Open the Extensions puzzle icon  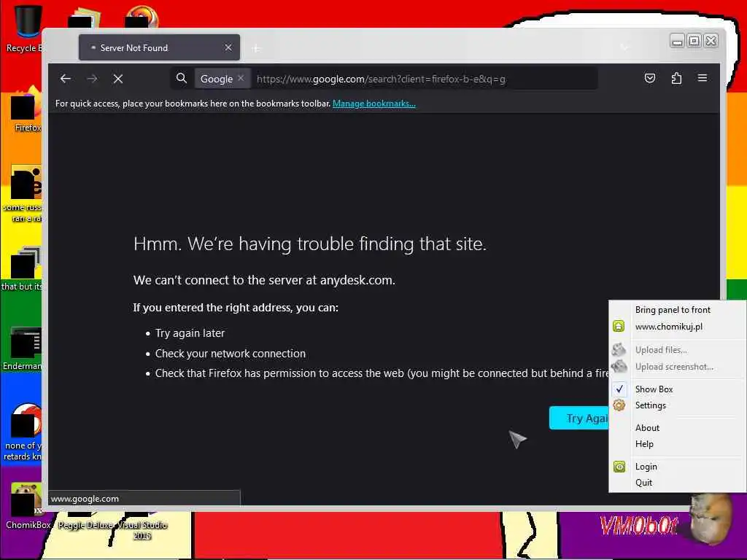coord(676,78)
